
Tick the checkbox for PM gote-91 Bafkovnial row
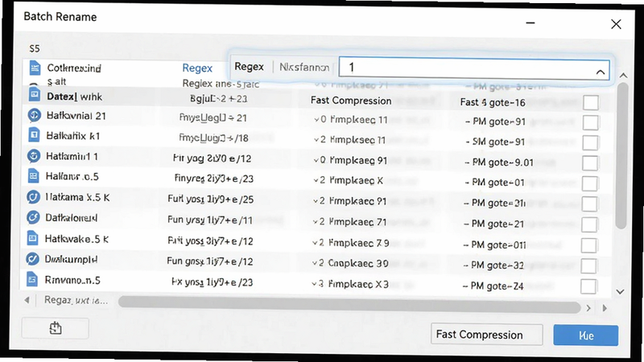(x=591, y=122)
